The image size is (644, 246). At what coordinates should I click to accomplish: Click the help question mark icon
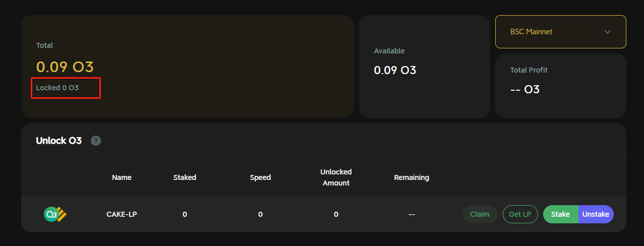point(96,141)
